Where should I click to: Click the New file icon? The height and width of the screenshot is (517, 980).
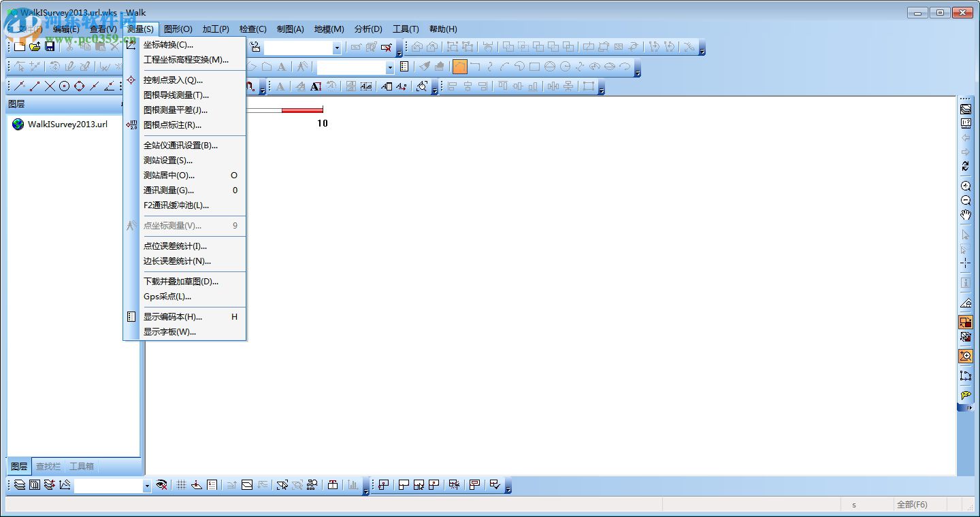(x=20, y=47)
